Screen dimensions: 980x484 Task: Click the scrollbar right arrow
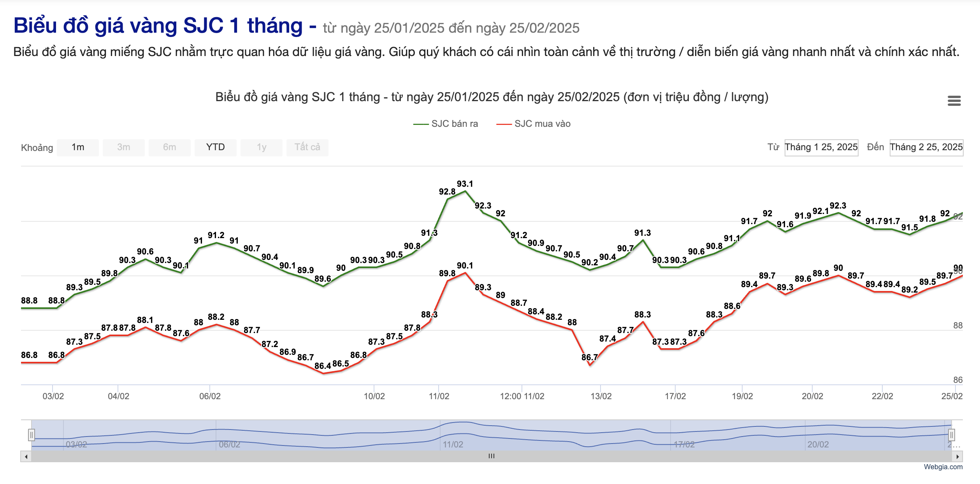pos(957,456)
